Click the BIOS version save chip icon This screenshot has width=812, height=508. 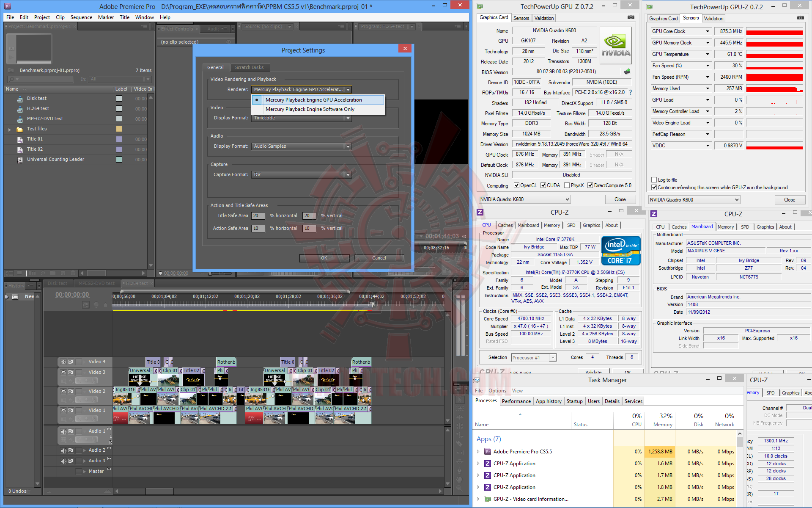(627, 72)
